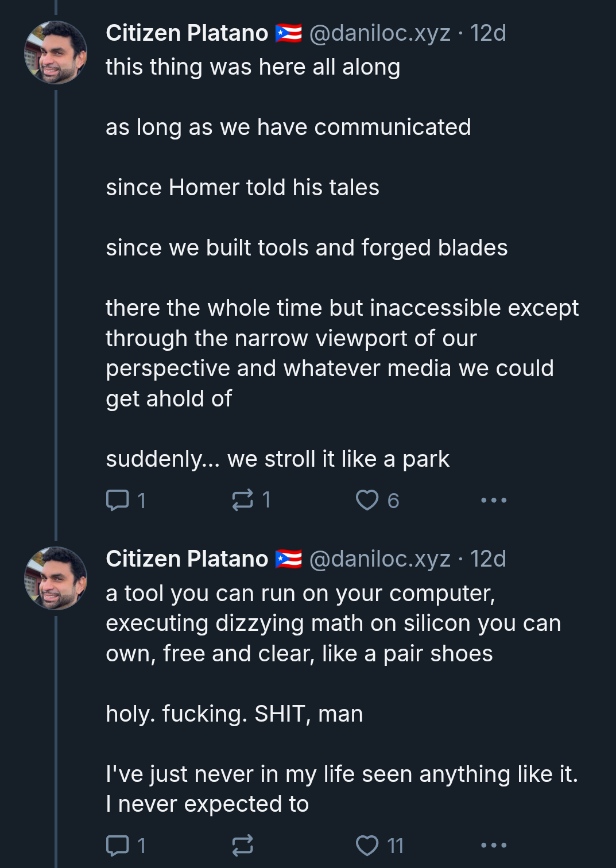Click 'Citizen Platano' name on the second post
Image resolution: width=616 pixels, height=868 pixels.
(x=187, y=559)
